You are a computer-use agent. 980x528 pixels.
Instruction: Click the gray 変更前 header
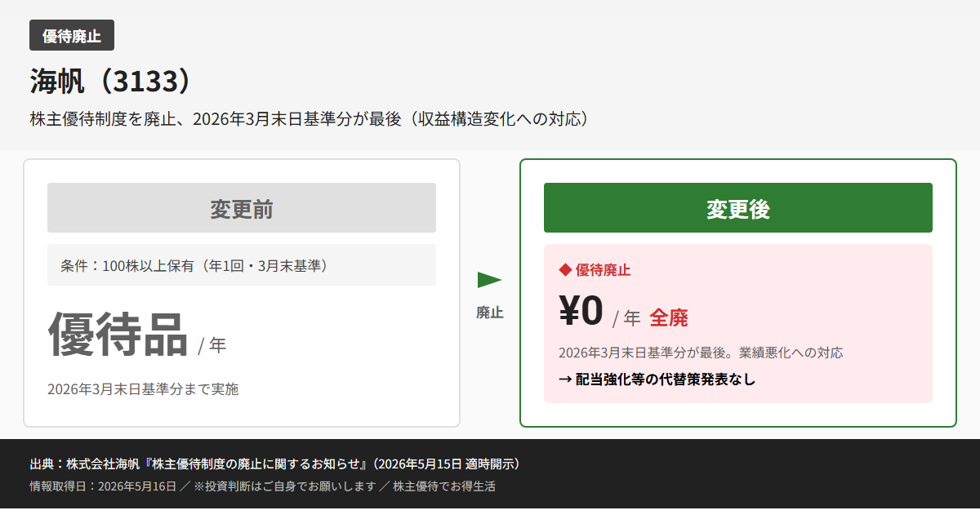(242, 208)
